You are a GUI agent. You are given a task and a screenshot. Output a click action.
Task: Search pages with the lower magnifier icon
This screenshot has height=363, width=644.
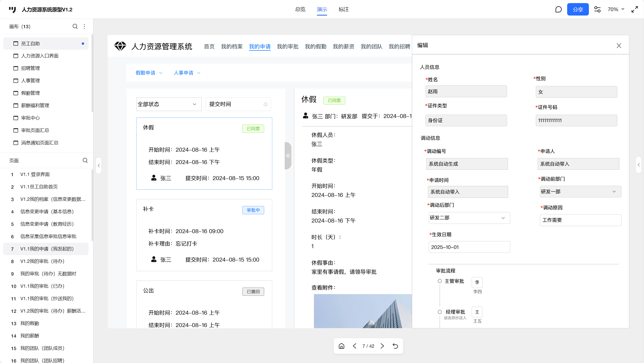coord(85,160)
